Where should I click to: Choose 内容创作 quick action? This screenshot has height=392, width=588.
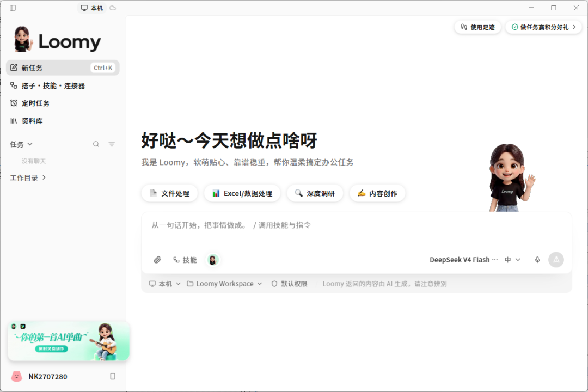point(377,193)
